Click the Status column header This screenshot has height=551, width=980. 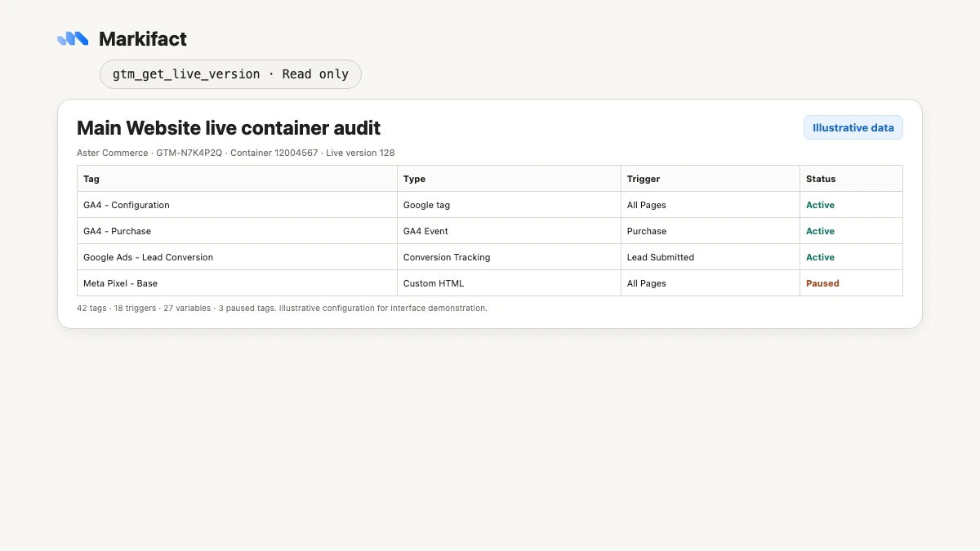851,179
